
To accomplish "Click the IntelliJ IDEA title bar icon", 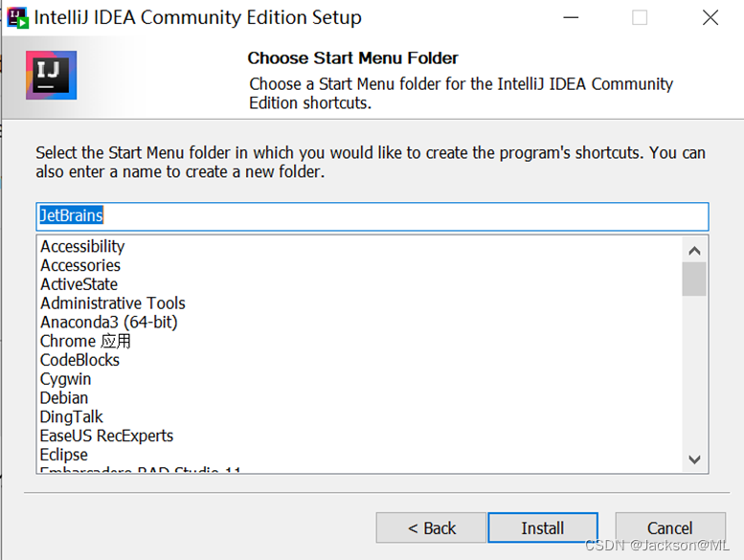I will click(x=17, y=17).
